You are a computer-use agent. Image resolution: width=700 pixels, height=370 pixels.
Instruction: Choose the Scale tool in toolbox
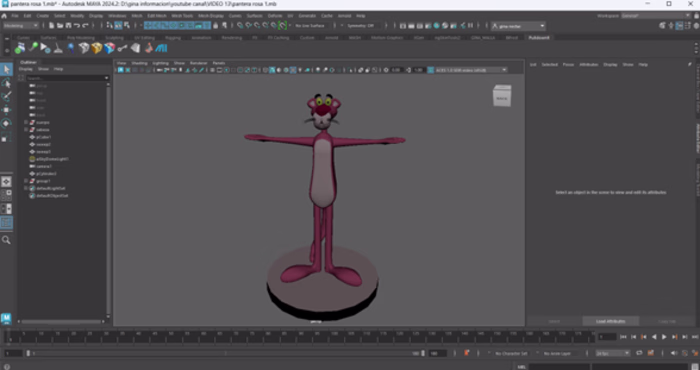tap(6, 137)
